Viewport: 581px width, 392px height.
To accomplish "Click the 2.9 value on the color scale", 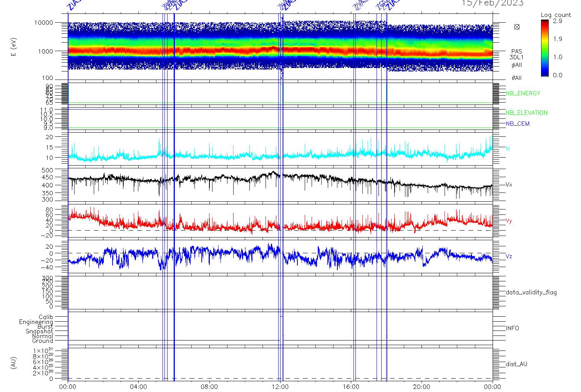I will point(558,21).
